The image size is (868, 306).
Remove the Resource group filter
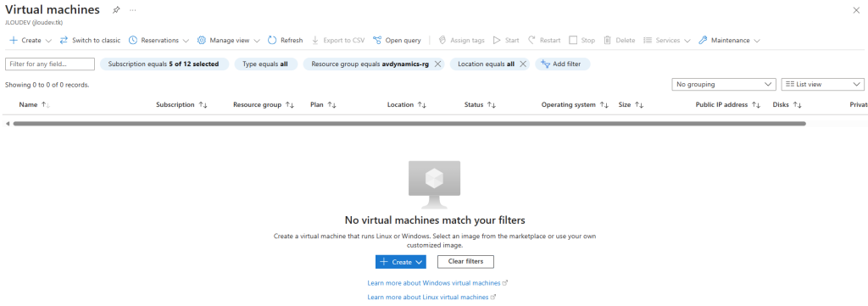point(437,64)
